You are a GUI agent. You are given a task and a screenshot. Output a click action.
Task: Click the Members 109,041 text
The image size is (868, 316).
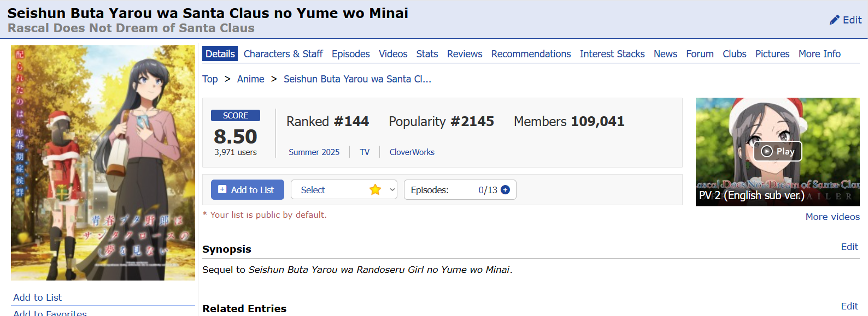(x=569, y=121)
